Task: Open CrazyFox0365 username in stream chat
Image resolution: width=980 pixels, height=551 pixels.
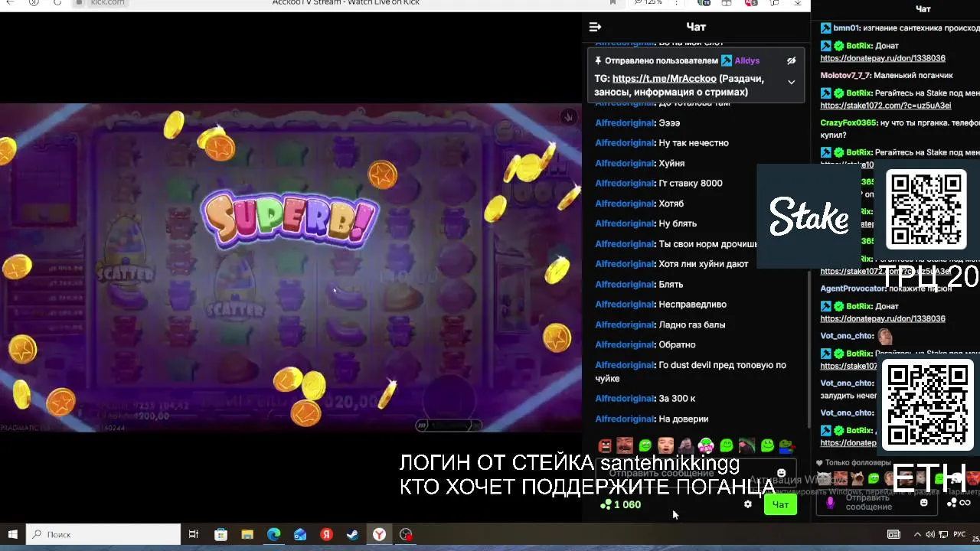Action: click(848, 122)
